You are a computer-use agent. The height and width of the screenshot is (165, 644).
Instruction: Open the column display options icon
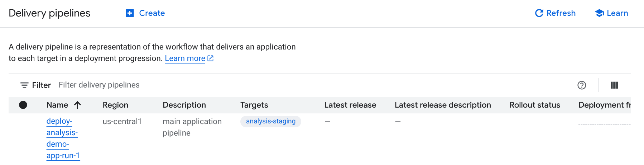(614, 85)
